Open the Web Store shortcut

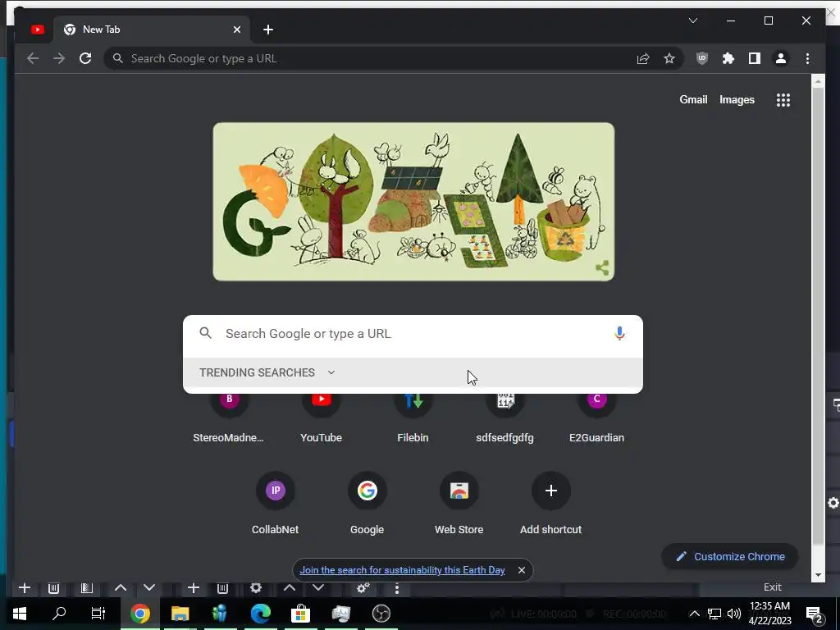point(459,503)
